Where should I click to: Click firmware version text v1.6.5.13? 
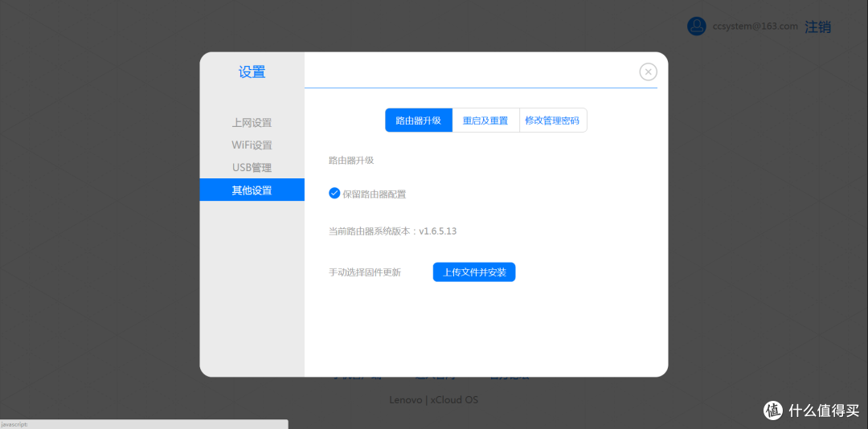click(437, 231)
